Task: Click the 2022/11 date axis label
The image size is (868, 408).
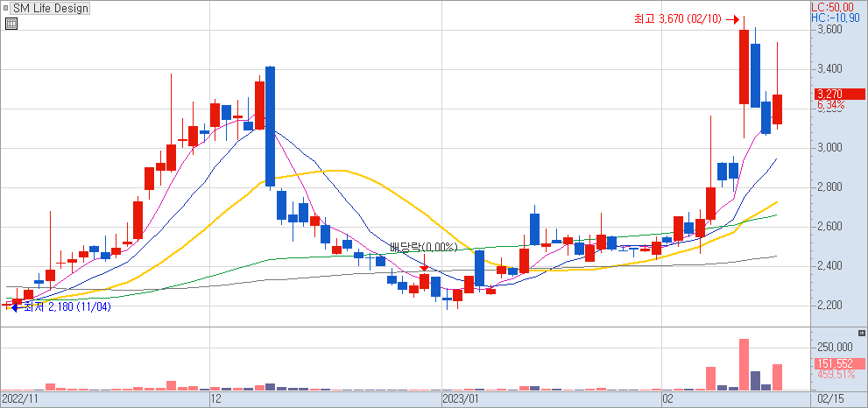Action: tap(18, 398)
